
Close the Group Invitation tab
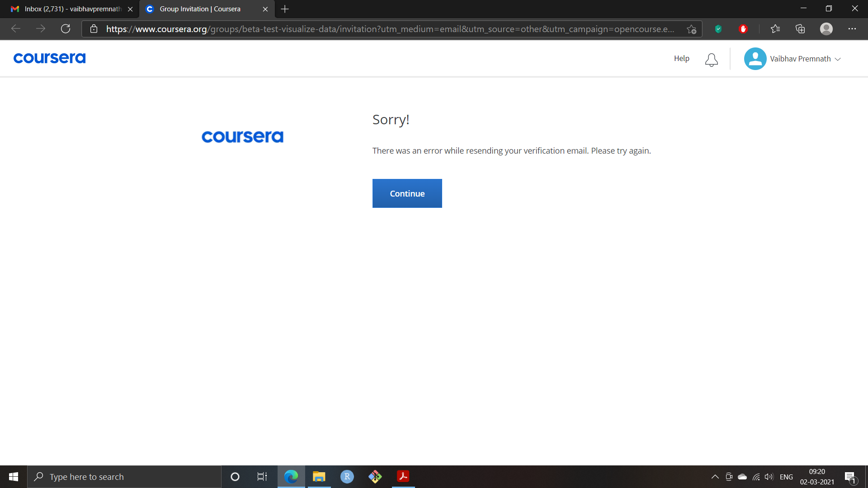coord(265,9)
